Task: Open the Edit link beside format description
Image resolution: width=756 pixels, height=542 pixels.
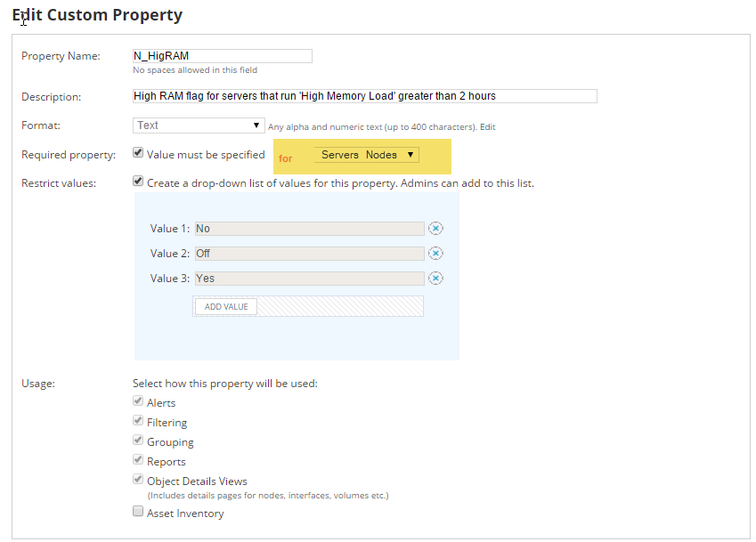Action: point(487,127)
